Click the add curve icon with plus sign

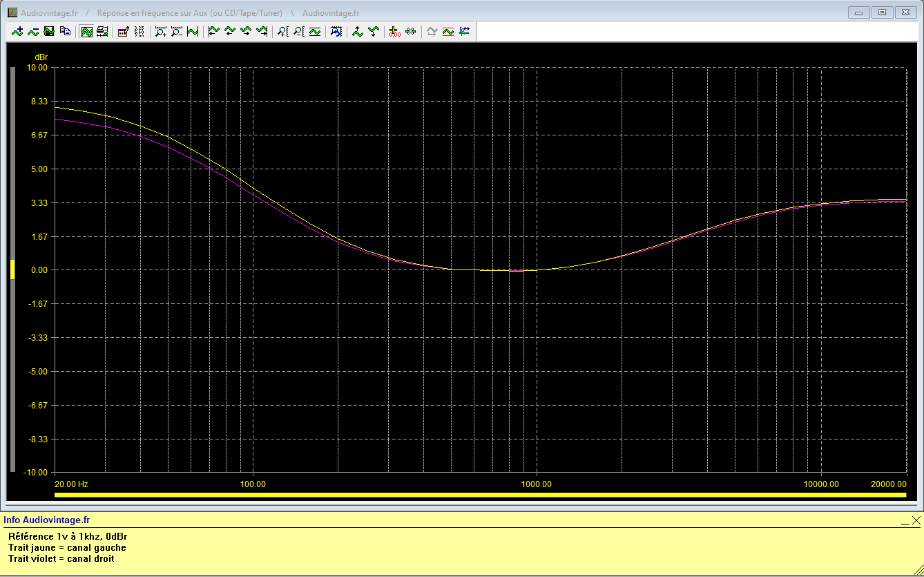(x=17, y=31)
